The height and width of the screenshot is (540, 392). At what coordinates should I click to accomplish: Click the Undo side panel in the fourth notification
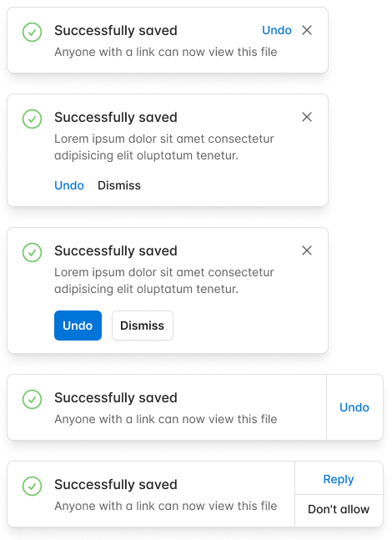coord(354,407)
